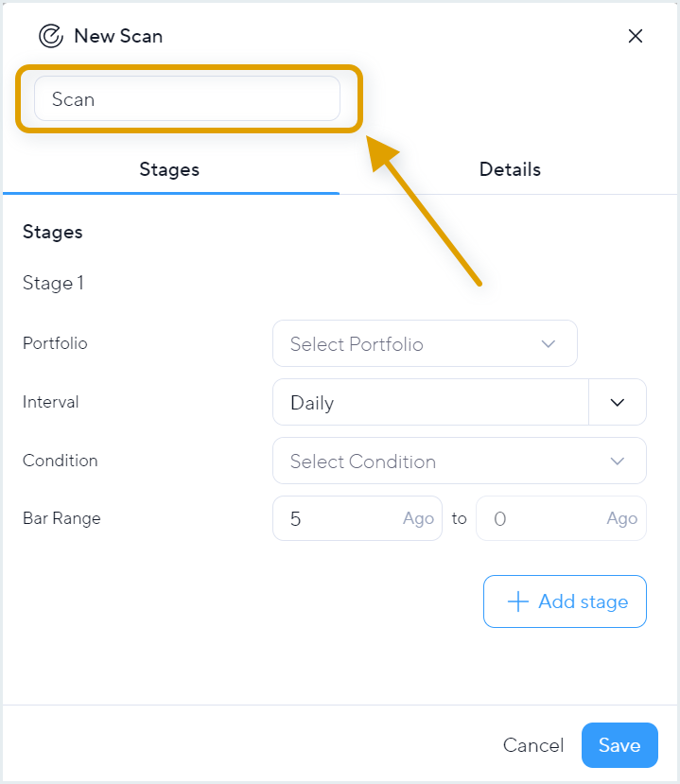Click the Bar Range start field showing 5
This screenshot has height=784, width=680.
tap(357, 518)
